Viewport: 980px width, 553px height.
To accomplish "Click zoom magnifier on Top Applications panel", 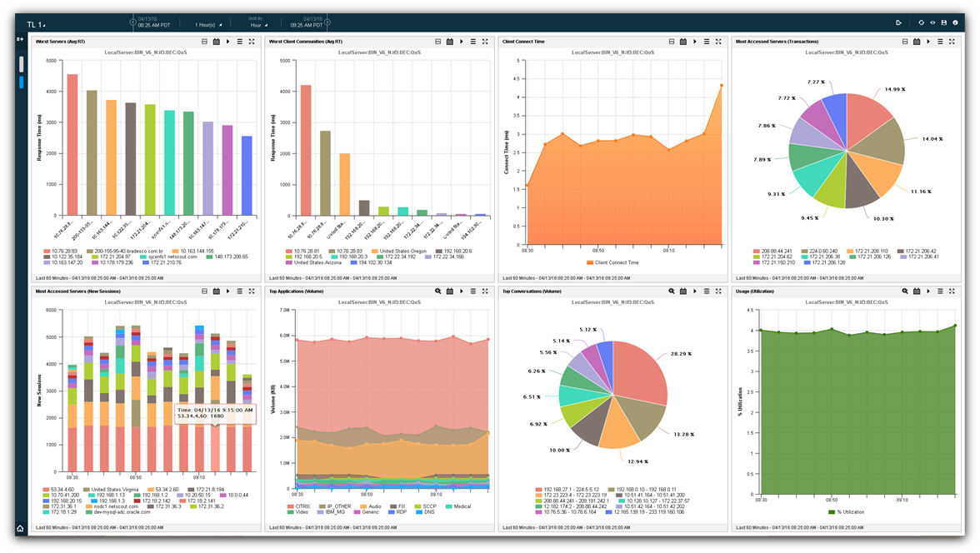I will click(x=437, y=291).
